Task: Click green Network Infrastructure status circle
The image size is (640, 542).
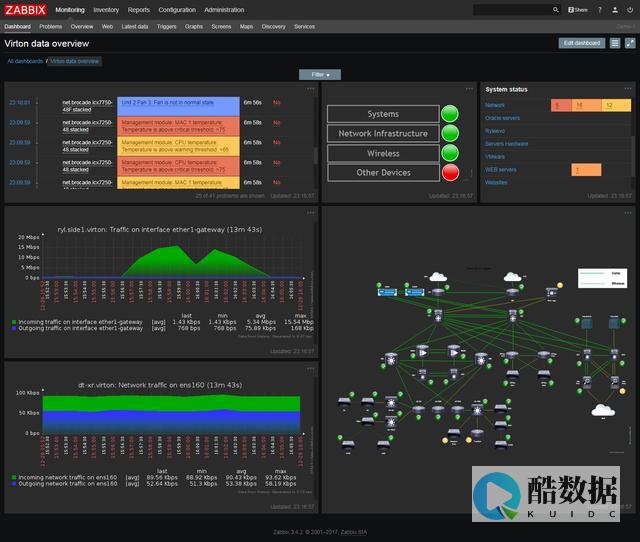Action: point(450,133)
